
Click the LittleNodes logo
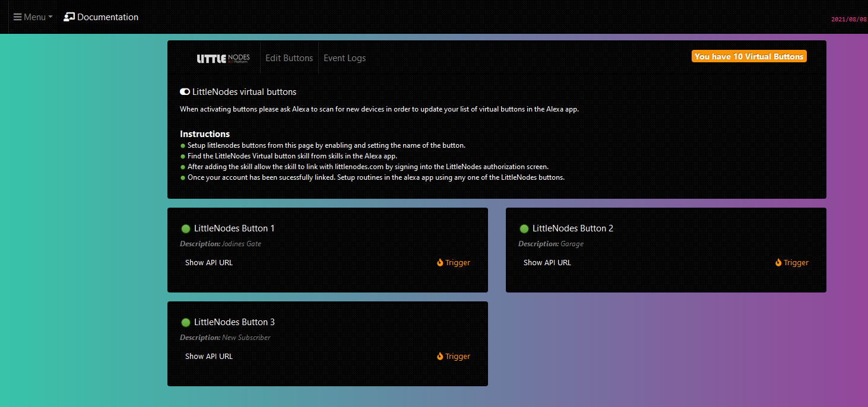pyautogui.click(x=223, y=58)
